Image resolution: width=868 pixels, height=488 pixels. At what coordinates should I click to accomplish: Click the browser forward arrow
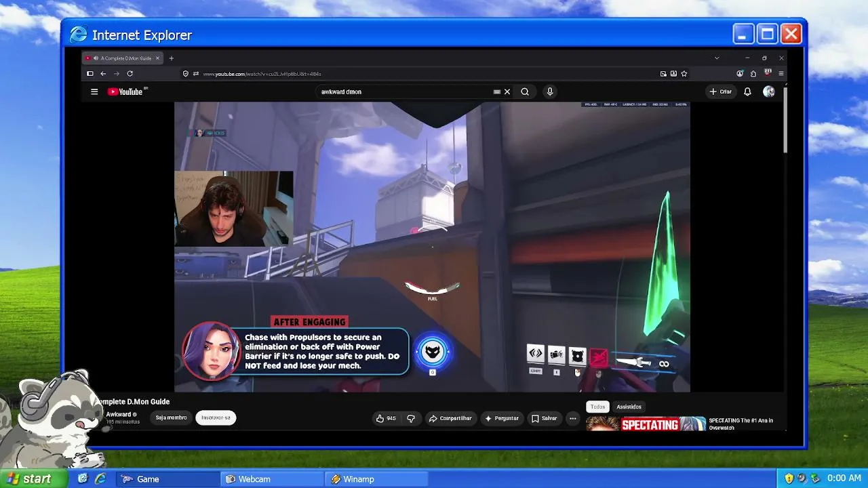click(117, 73)
